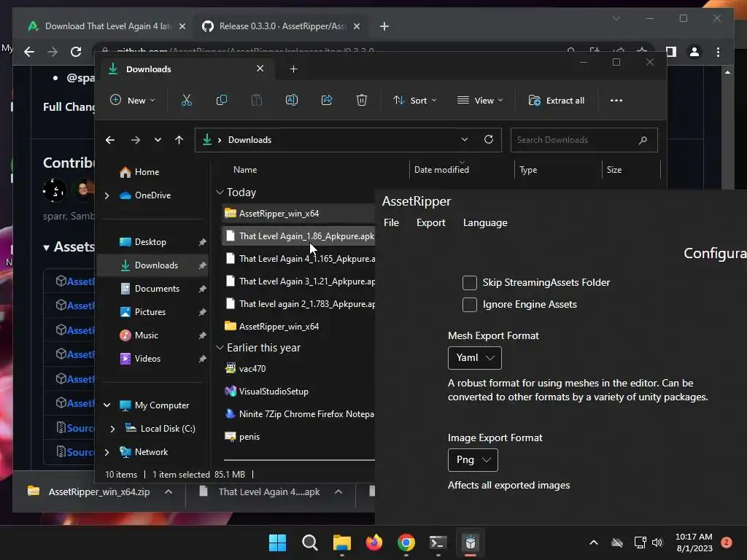Open the address bar history dropdown
This screenshot has height=560, width=747.
[464, 139]
